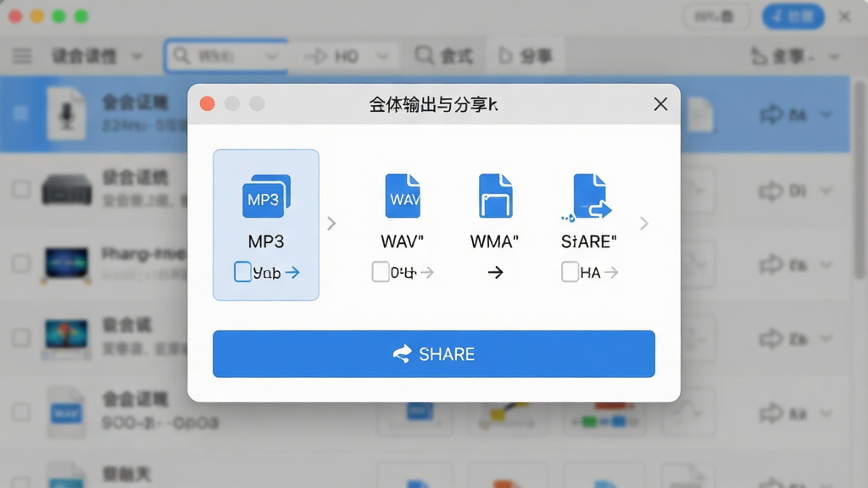The height and width of the screenshot is (488, 868).
Task: Toggle checkbox on the Pharg row
Action: coord(21,263)
